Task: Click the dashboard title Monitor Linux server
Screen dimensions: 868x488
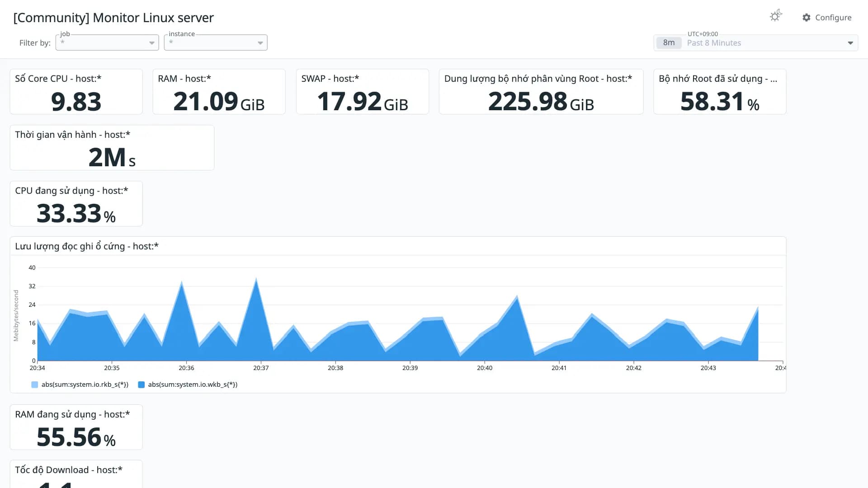Action: (113, 18)
